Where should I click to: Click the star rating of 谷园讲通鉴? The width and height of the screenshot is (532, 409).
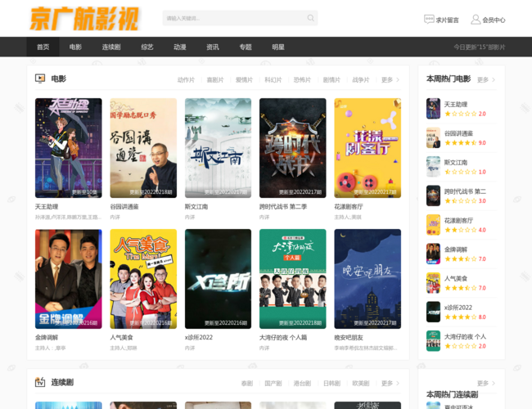tap(465, 143)
